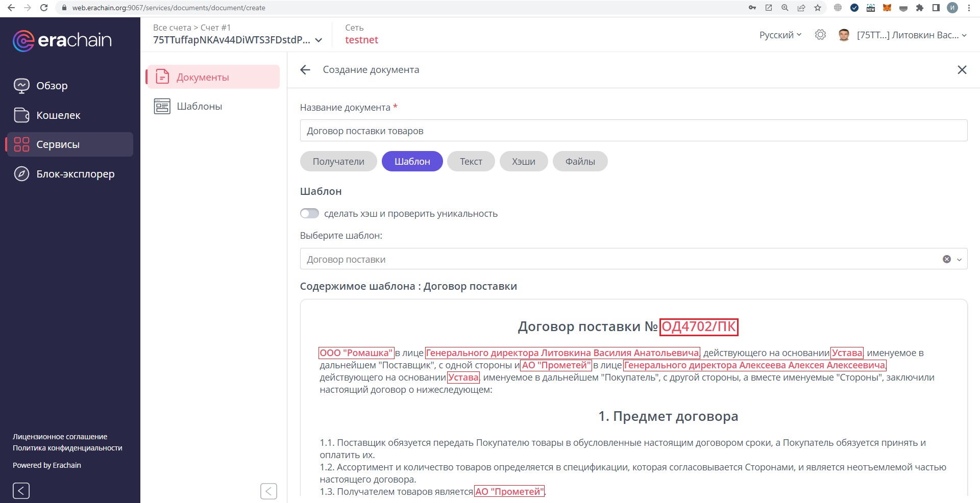The height and width of the screenshot is (503, 980).
Task: Open the template selection dropdown
Action: point(959,259)
